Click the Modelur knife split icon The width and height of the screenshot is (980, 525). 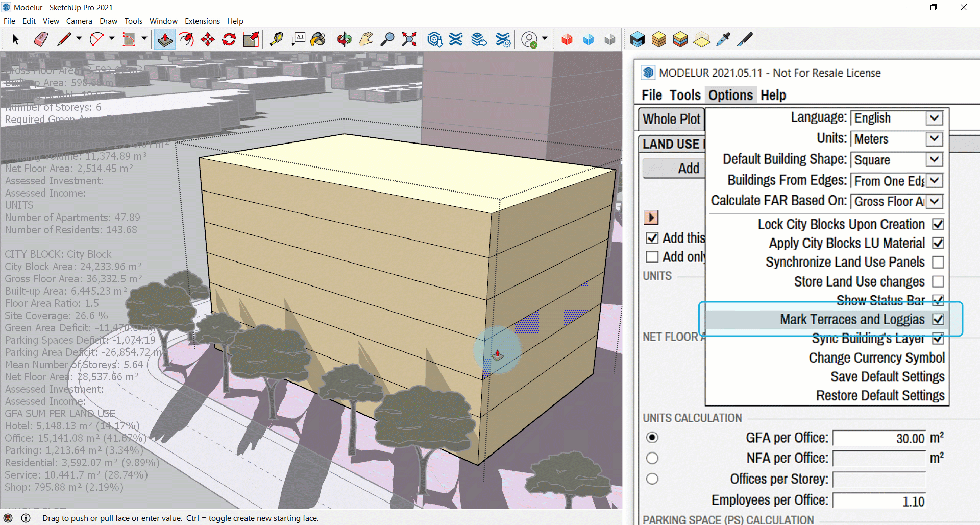coord(745,39)
